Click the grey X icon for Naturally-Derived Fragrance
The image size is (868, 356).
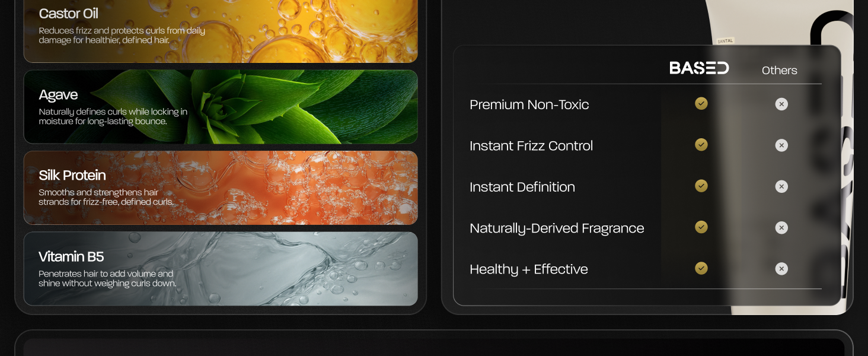click(781, 228)
